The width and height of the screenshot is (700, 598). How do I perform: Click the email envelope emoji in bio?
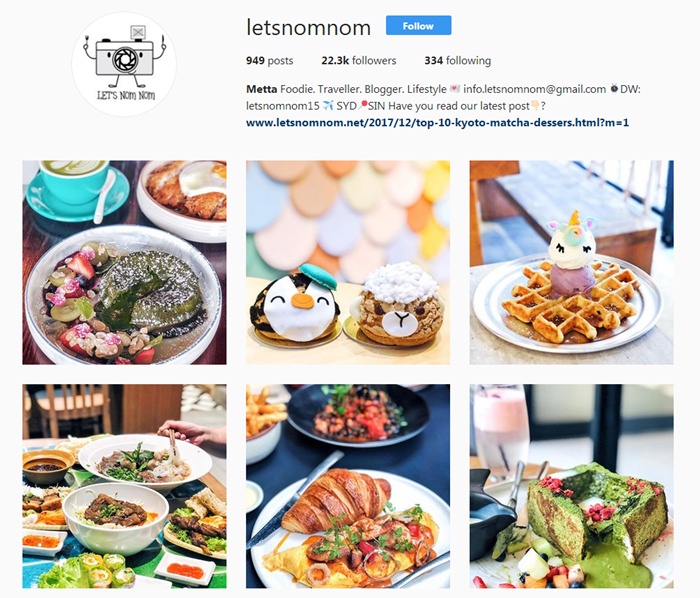pyautogui.click(x=455, y=89)
